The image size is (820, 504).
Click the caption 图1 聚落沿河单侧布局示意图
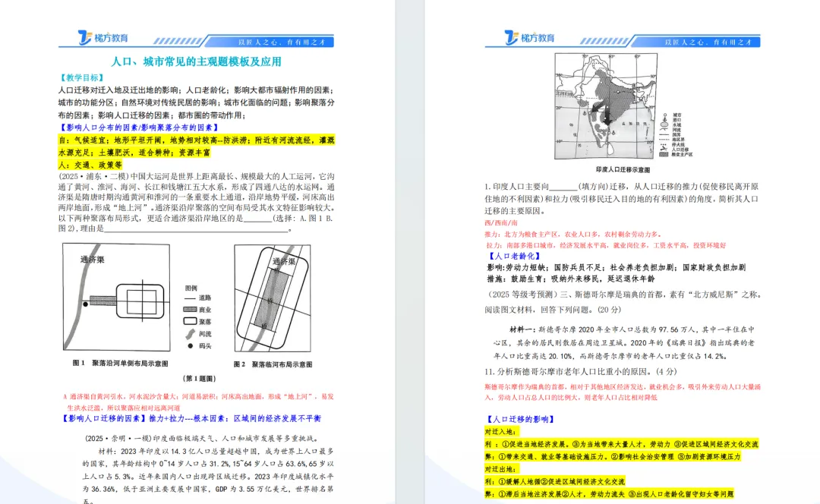point(120,363)
